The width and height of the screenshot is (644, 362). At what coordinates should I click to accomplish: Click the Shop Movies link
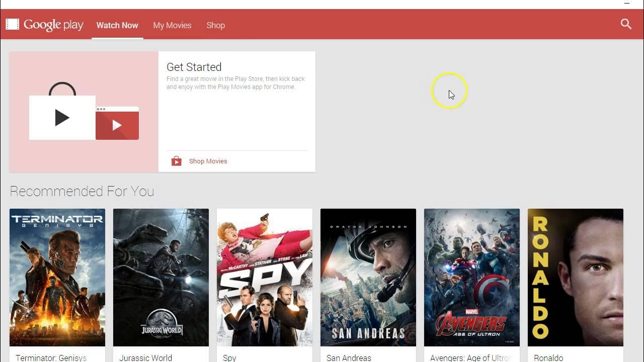point(208,161)
